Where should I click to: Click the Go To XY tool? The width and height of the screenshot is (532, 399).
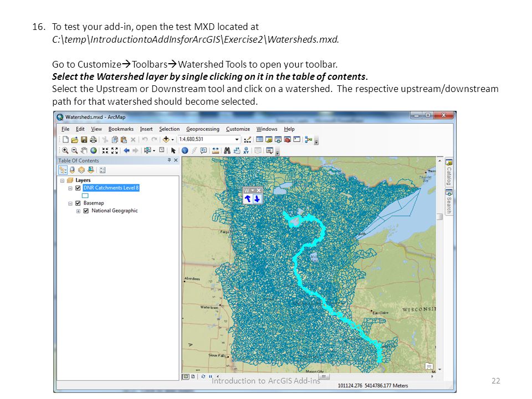pyautogui.click(x=246, y=151)
